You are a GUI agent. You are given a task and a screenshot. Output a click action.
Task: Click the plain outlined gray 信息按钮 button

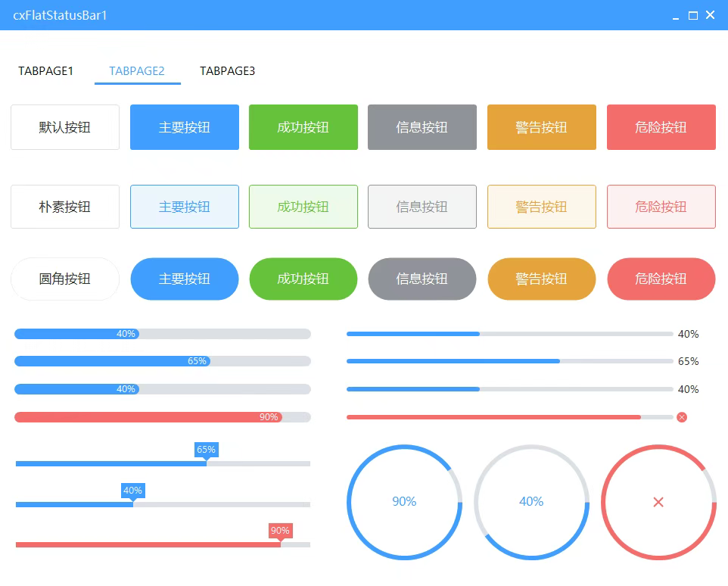pos(422,207)
